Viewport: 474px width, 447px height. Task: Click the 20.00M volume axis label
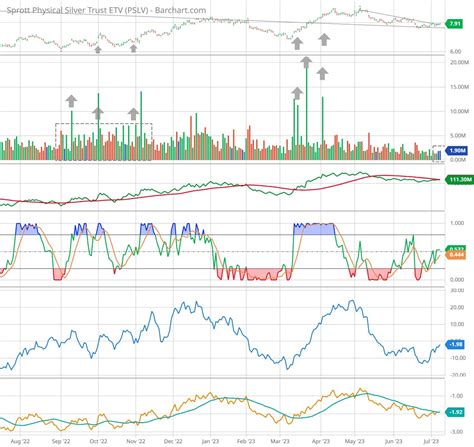pyautogui.click(x=459, y=63)
